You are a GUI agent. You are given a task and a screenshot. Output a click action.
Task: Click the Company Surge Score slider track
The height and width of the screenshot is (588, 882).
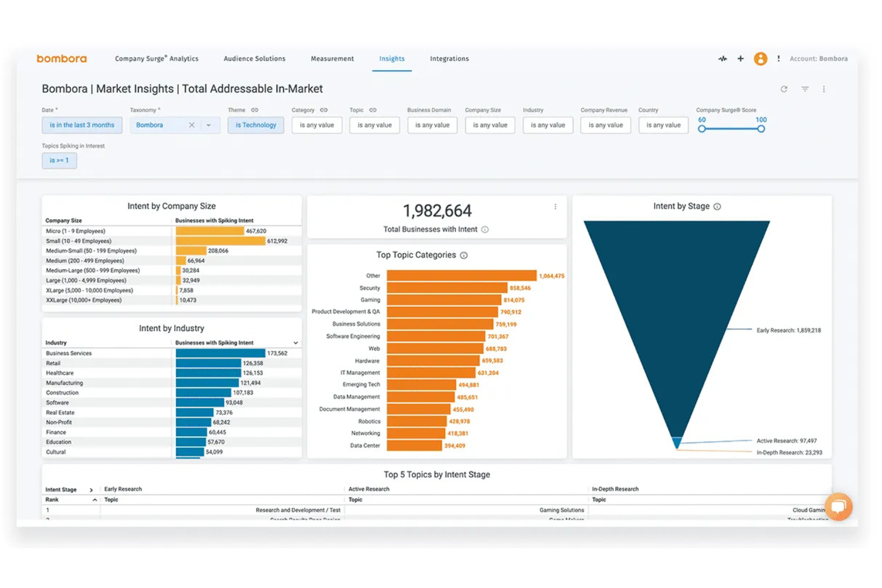[x=731, y=129]
